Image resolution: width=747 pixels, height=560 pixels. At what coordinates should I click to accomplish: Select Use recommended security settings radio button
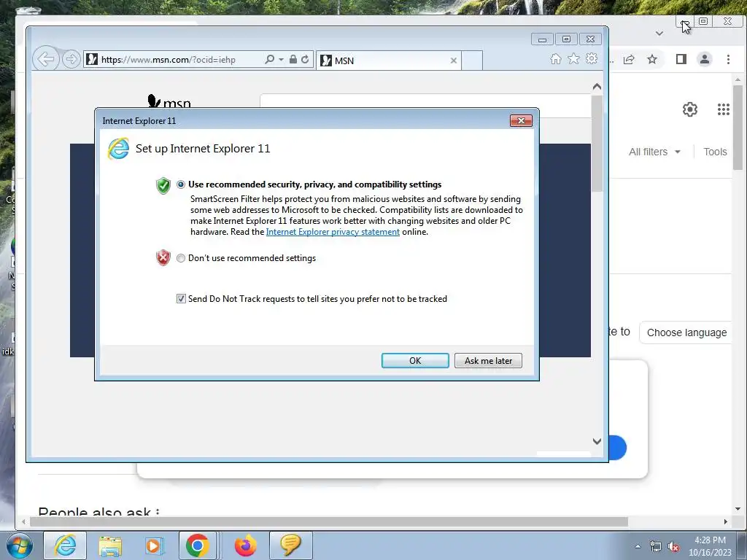(181, 184)
